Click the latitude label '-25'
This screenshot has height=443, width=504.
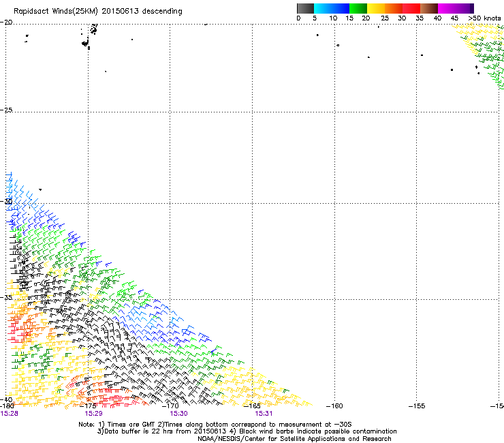click(x=6, y=110)
